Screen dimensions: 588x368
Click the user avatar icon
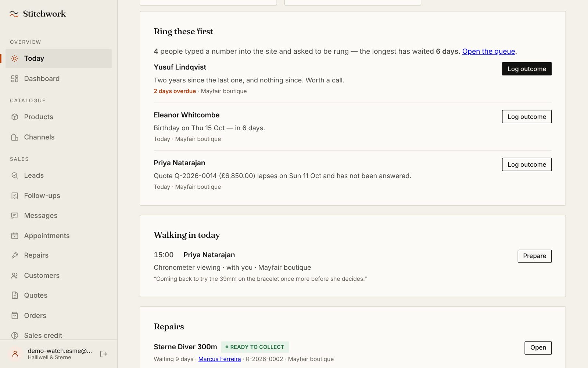point(15,354)
